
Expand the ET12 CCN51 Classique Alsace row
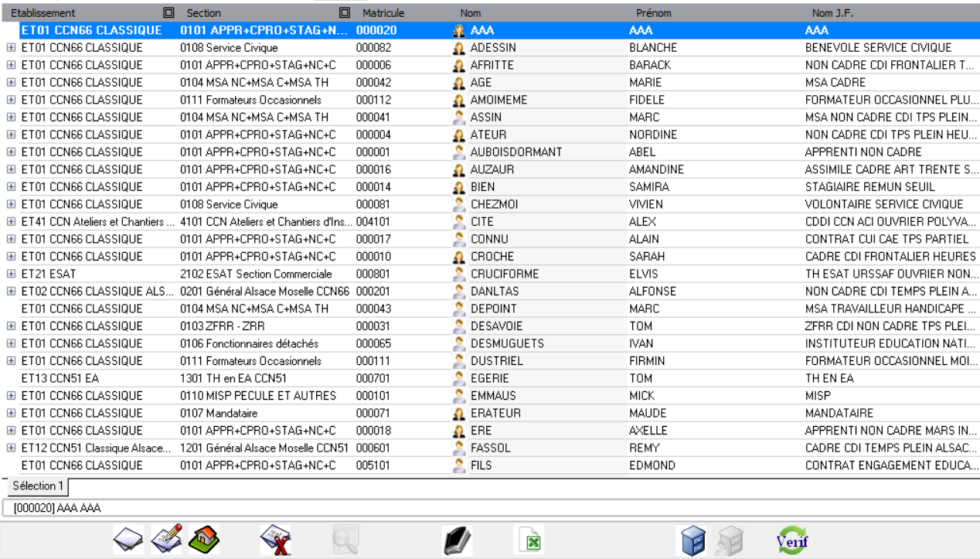pos(11,448)
